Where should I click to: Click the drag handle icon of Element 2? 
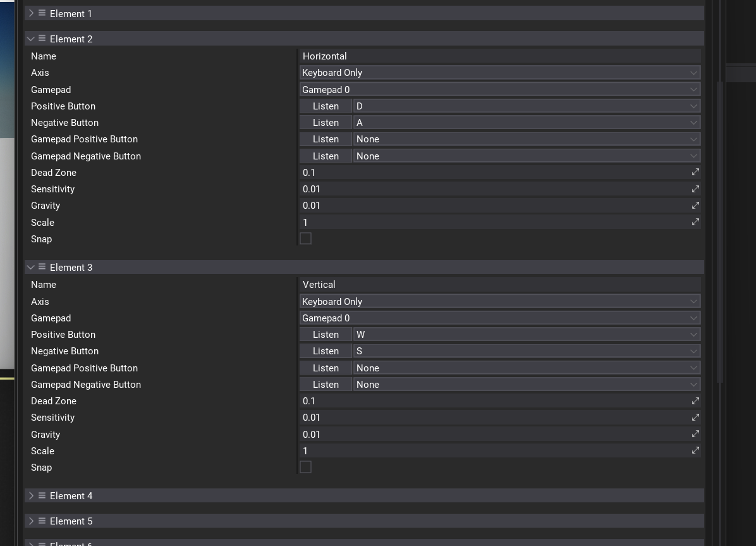42,39
